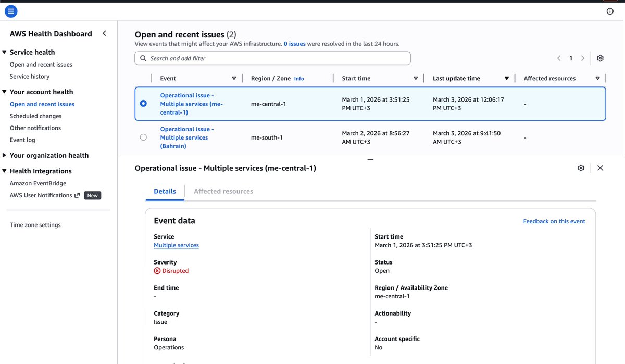
Task: Click the Disrupted severity status
Action: [x=171, y=271]
